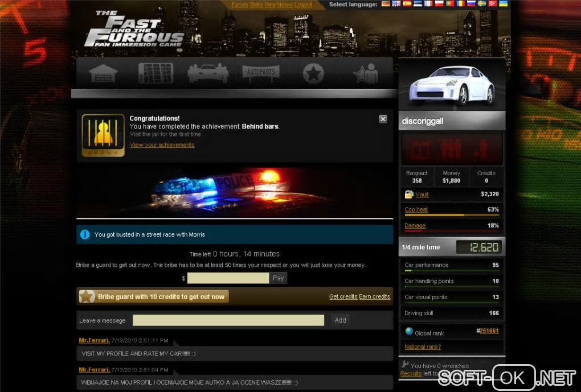
Task: Click Logout in the top bar
Action: 303,5
